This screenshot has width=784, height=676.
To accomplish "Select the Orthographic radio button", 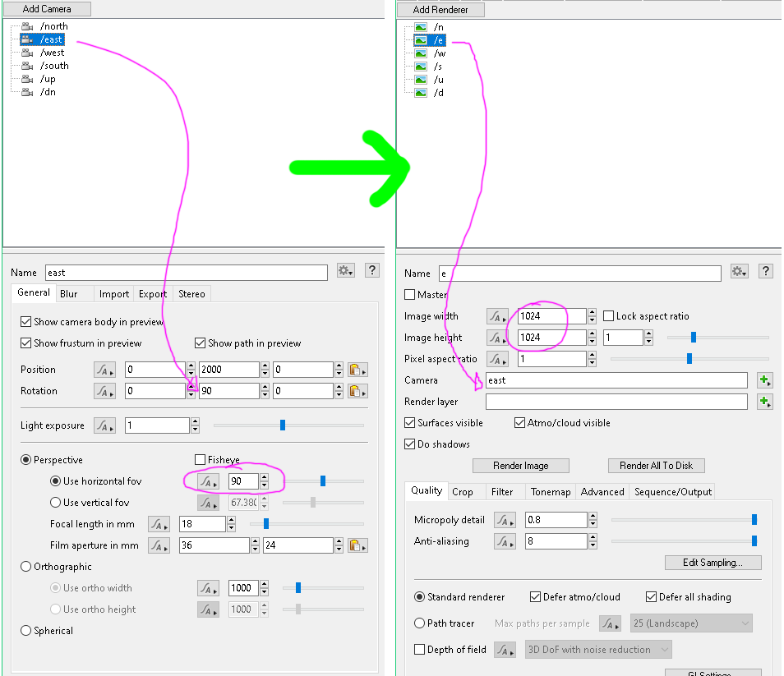I will click(26, 567).
